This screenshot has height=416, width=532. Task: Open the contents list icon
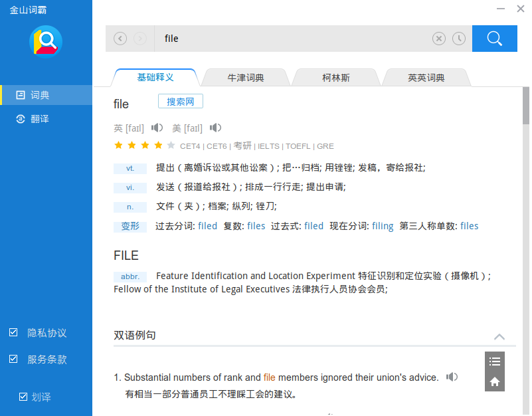click(494, 362)
